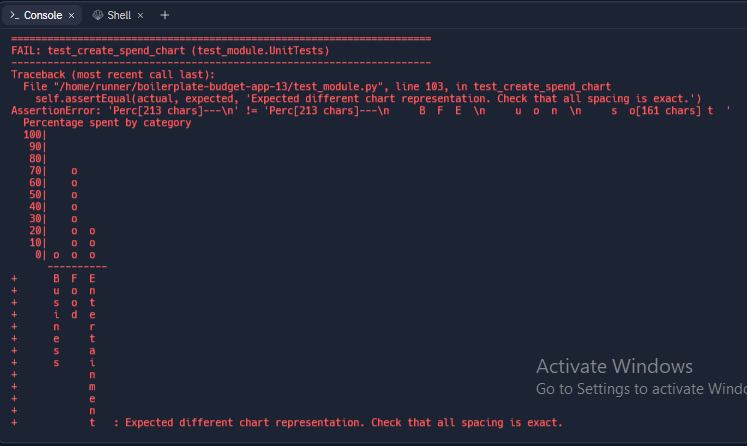The width and height of the screenshot is (747, 446).
Task: Click the 100| chart axis label
Action: tap(35, 135)
